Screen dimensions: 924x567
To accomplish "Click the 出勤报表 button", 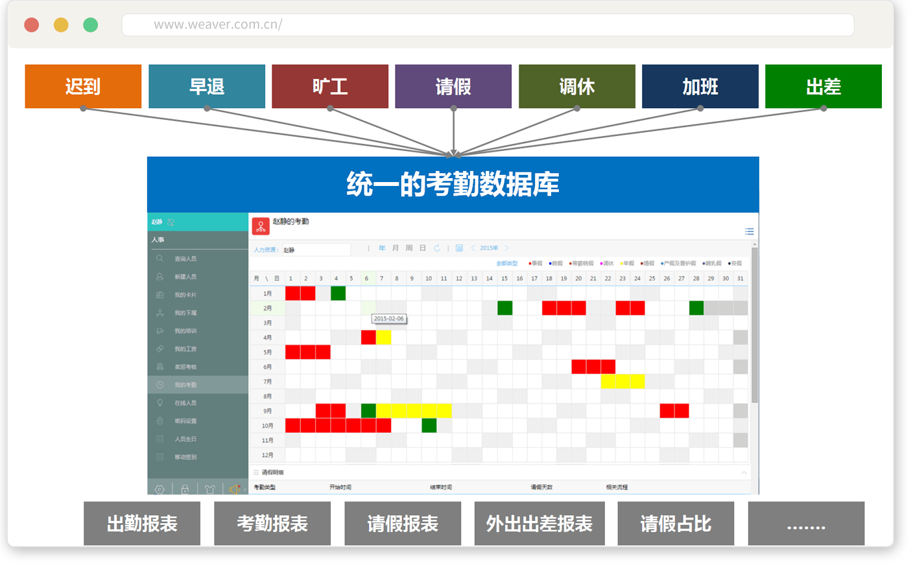I will pos(142,524).
